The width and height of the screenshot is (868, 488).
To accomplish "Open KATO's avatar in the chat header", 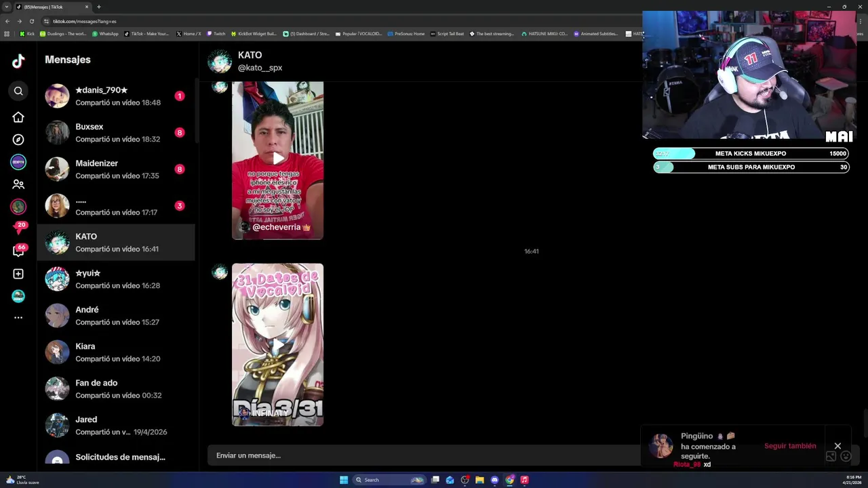I will click(220, 61).
